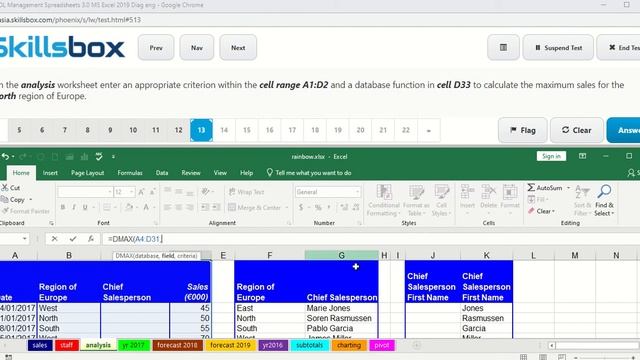
Task: Open the Merge & Center dropdown arrow
Action: coord(287,207)
